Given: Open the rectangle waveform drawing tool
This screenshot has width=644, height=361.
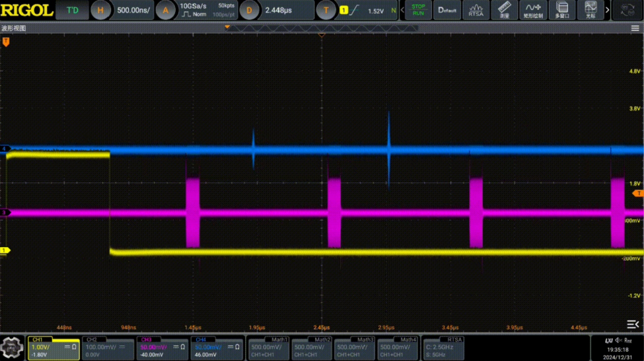Looking at the screenshot, I should click(533, 11).
